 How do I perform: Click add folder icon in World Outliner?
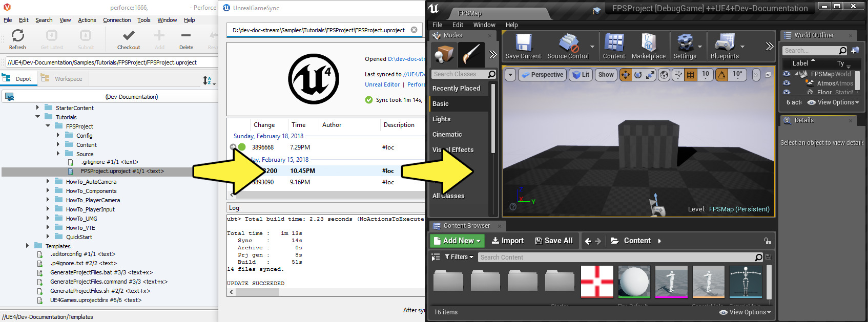[855, 50]
